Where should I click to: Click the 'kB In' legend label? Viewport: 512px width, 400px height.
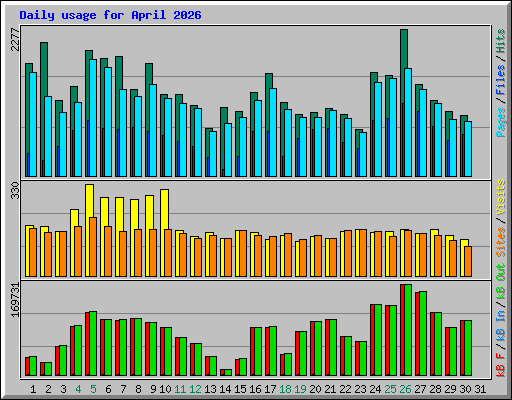(x=501, y=326)
